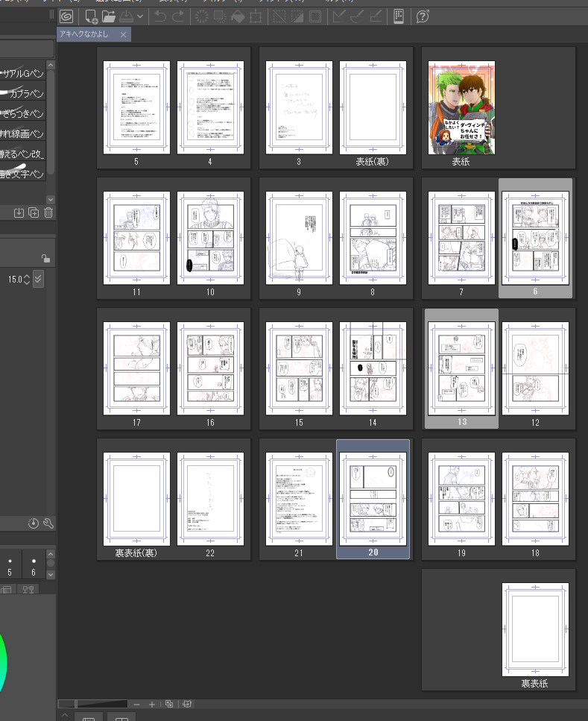Click reset tool property to default icon

click(33, 523)
